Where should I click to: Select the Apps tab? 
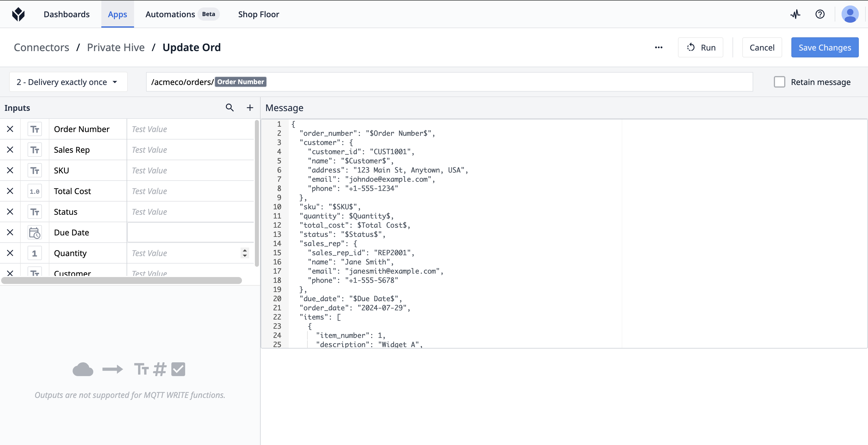117,14
